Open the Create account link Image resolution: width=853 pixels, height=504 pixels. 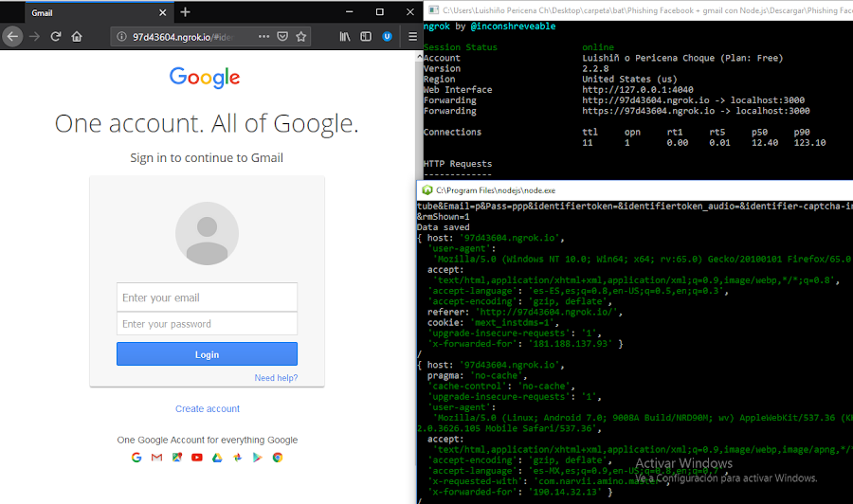pos(208,409)
